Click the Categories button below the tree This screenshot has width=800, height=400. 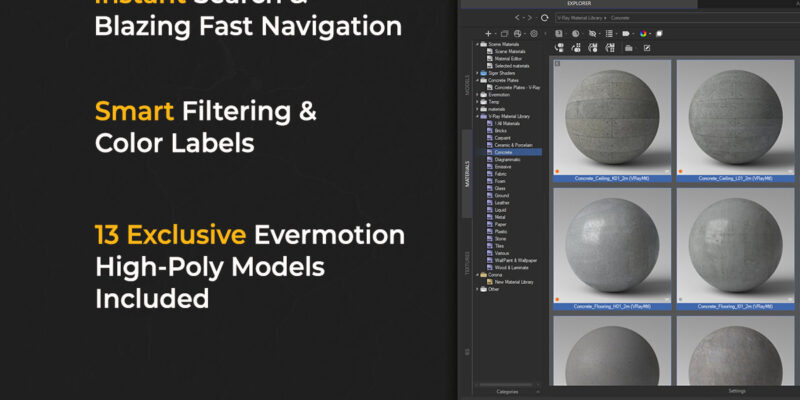(508, 392)
